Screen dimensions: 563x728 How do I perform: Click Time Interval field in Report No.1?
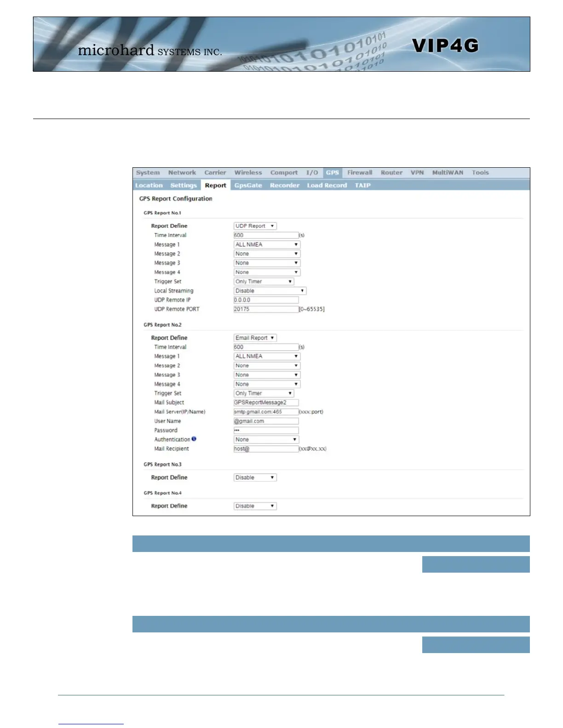266,235
